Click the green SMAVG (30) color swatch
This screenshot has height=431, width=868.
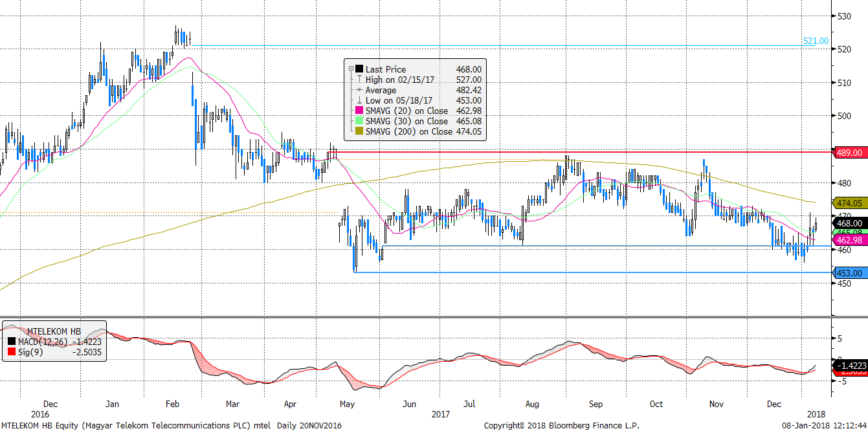pos(359,121)
